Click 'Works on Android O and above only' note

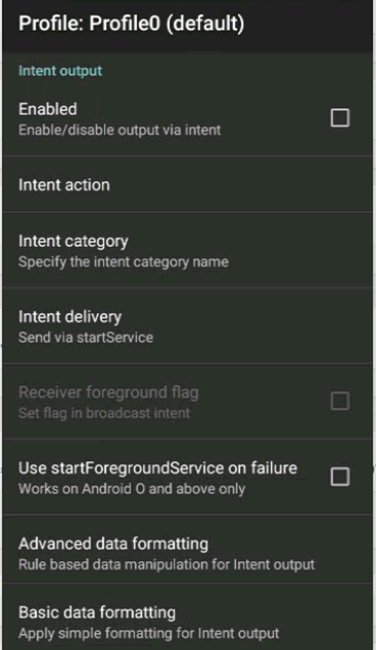132,489
